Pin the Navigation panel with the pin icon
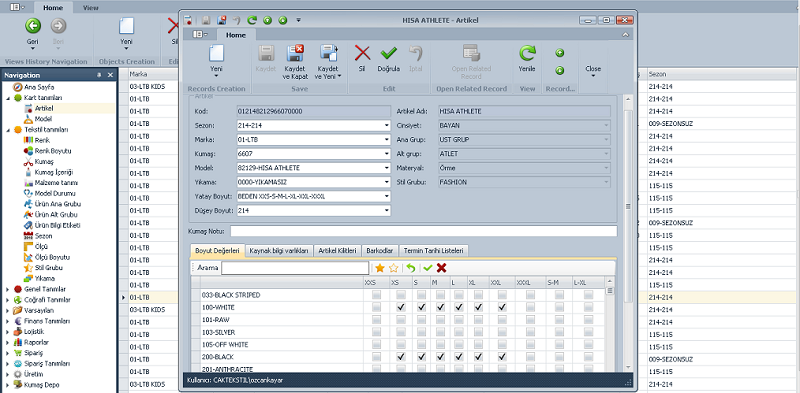Image resolution: width=800 pixels, height=393 pixels. (99, 75)
